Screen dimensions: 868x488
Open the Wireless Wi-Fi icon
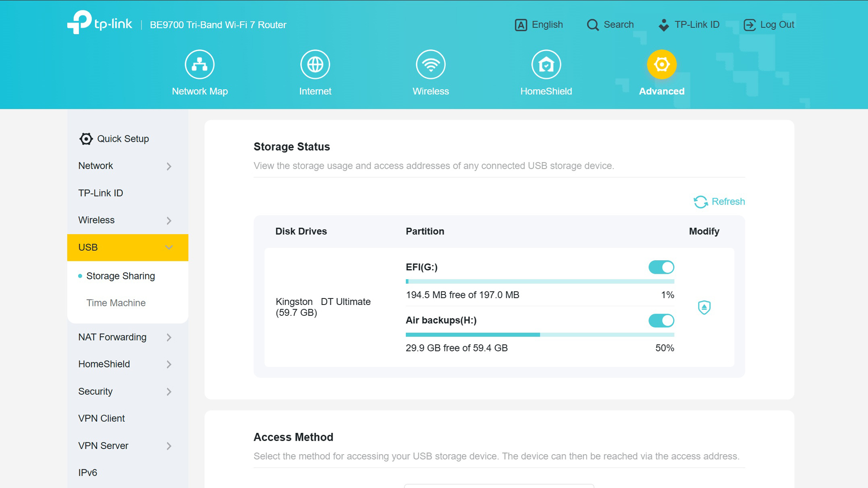[x=431, y=65]
